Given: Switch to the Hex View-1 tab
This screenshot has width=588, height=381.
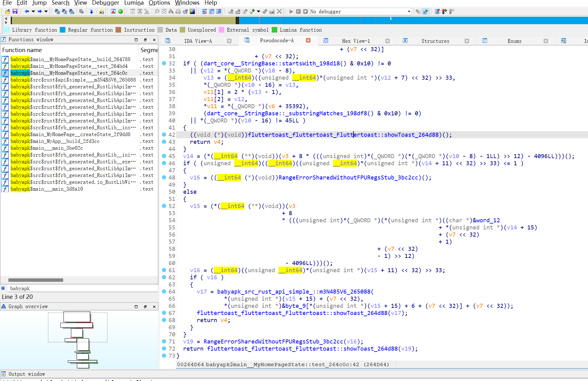Looking at the screenshot, I should click(356, 41).
